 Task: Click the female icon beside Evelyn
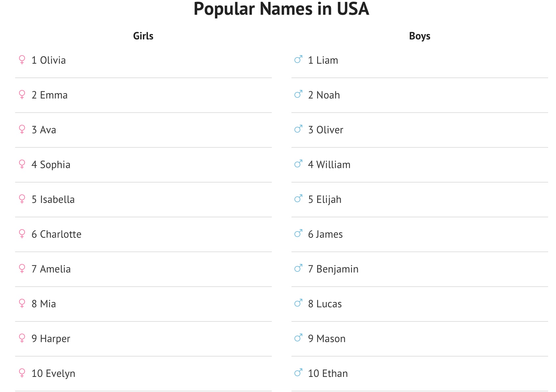point(22,373)
